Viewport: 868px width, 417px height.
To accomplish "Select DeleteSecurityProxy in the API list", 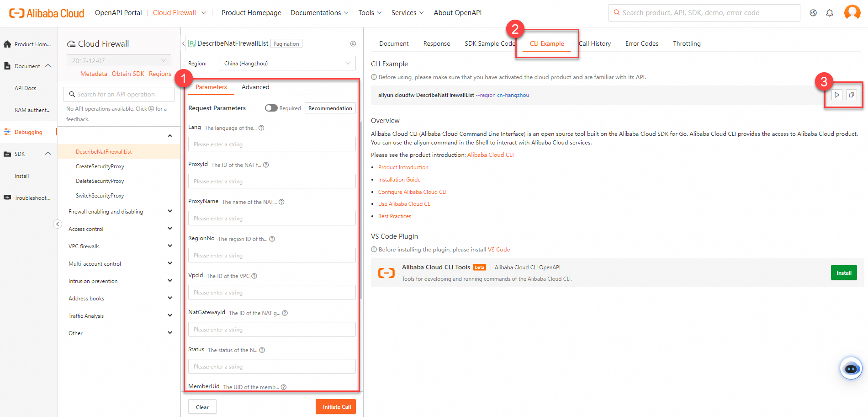I will pos(100,181).
